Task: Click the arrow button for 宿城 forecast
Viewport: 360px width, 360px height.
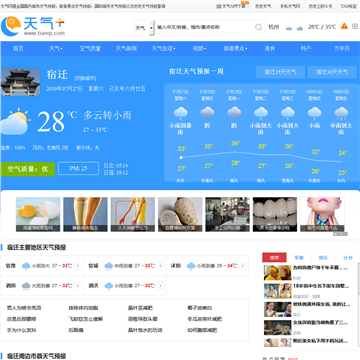Action: pos(160,266)
